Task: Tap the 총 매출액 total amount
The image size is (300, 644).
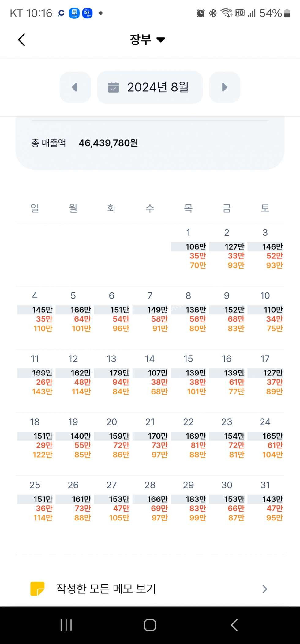Action: [x=108, y=143]
